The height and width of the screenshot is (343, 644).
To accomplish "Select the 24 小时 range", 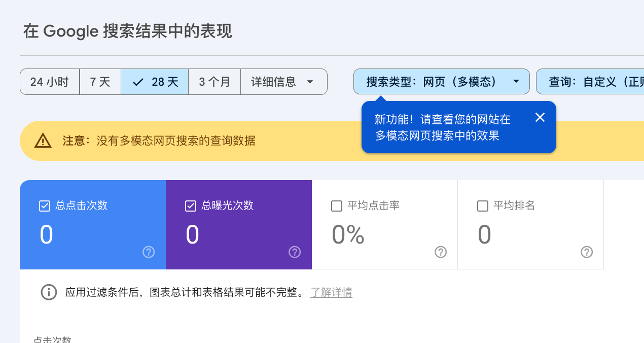I will [50, 82].
